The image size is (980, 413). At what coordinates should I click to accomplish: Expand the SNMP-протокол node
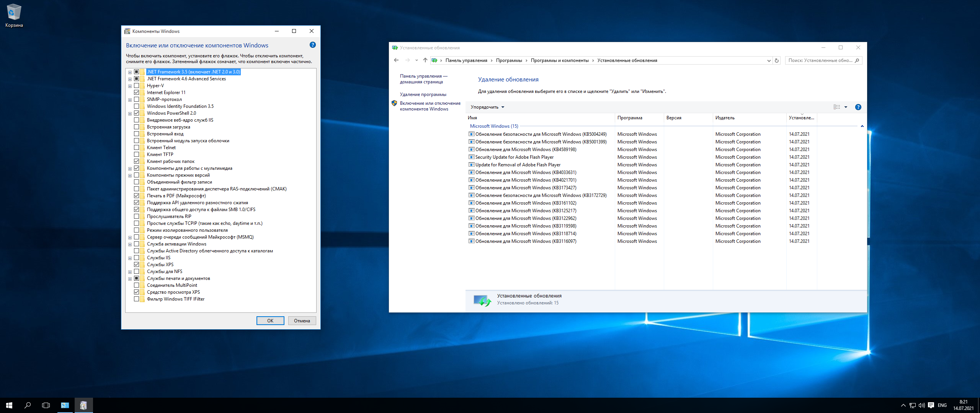coord(130,100)
